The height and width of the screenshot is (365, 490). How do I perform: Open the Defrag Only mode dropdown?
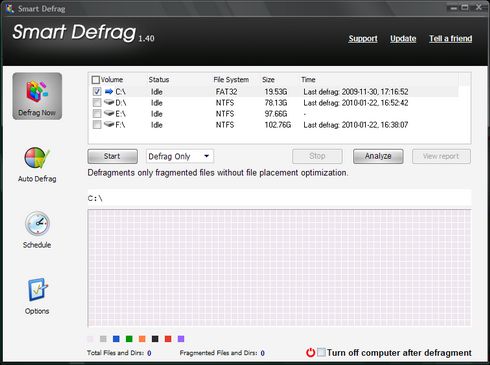(x=180, y=156)
